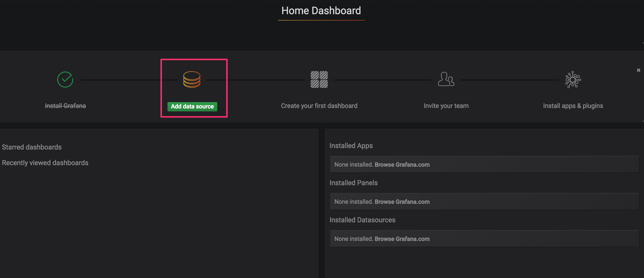
Task: Click the Installed Panels heading
Action: [353, 183]
